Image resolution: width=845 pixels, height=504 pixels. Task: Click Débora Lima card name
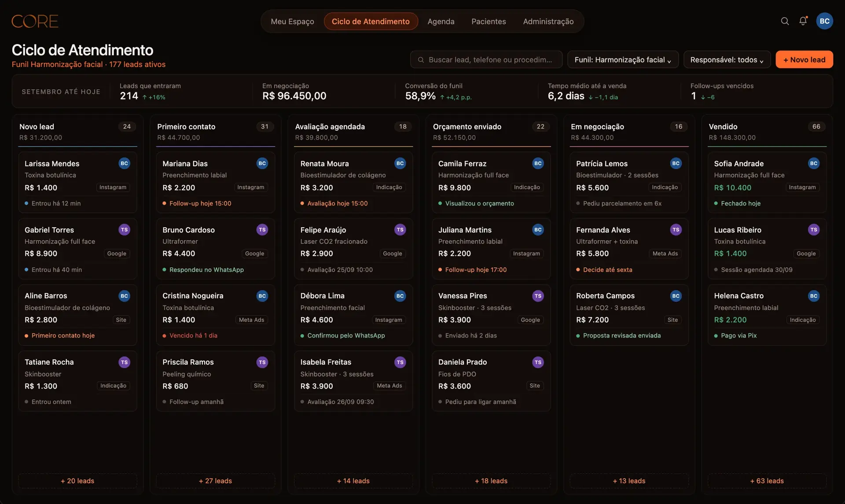click(322, 296)
